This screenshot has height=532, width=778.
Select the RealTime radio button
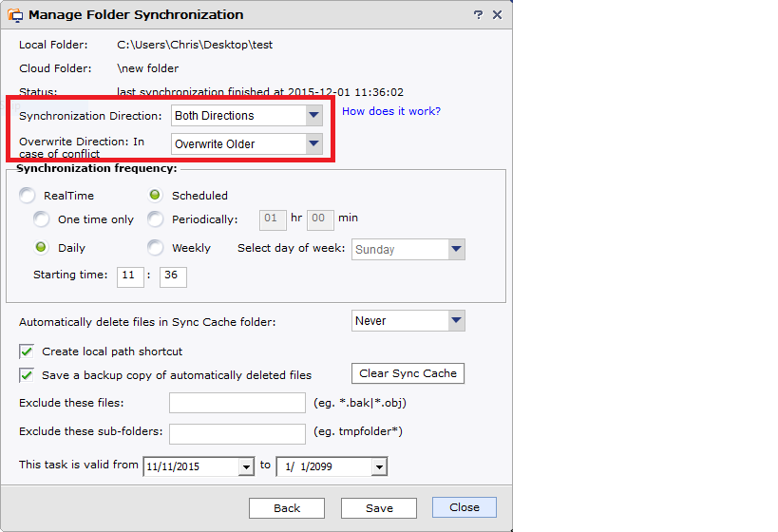click(28, 196)
